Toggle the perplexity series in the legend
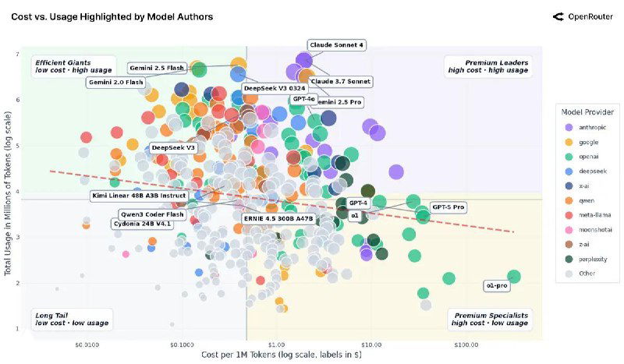This screenshot has height=364, width=624. (570, 259)
